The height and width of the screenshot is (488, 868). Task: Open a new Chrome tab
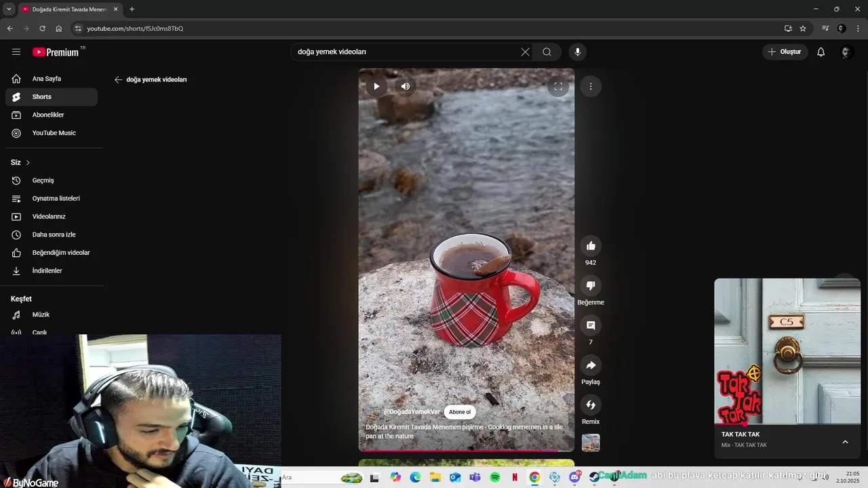click(x=132, y=9)
